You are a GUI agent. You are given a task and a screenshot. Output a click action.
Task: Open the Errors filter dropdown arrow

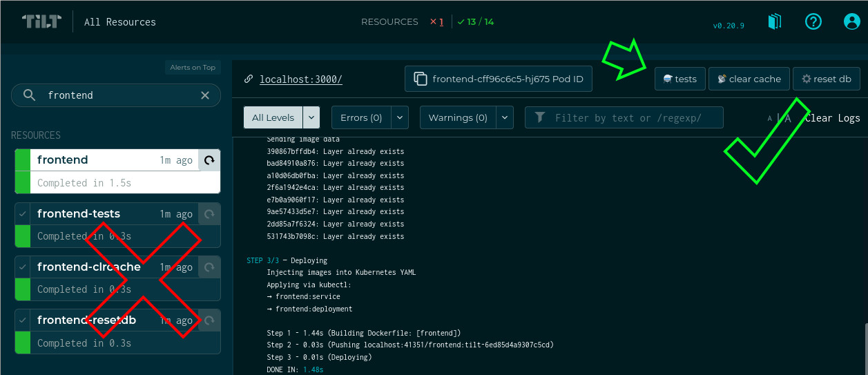(x=400, y=117)
